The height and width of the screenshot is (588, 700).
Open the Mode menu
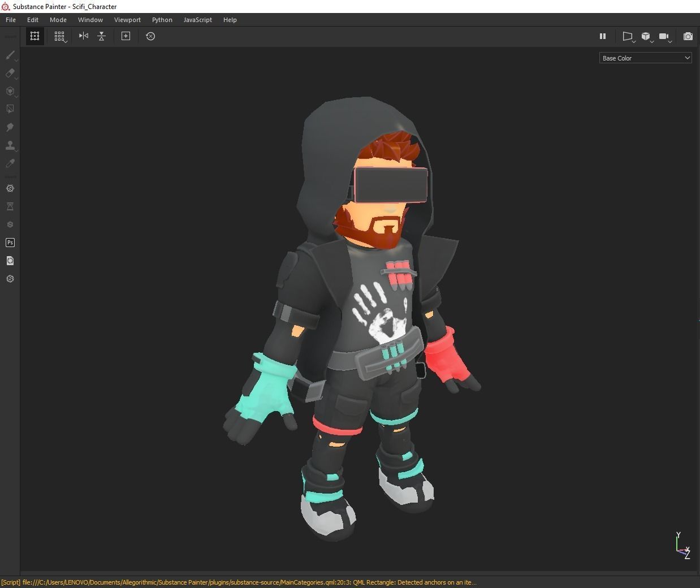58,20
